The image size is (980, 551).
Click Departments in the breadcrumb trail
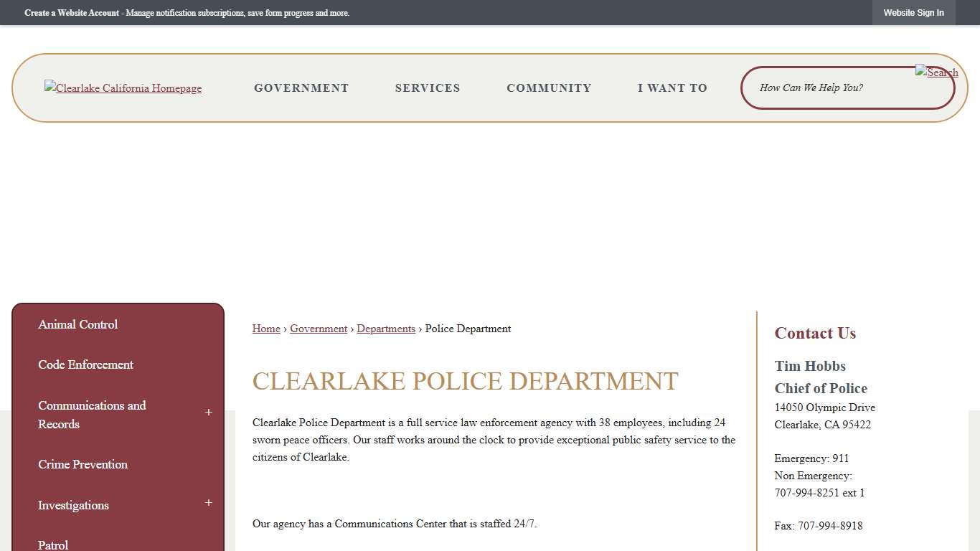click(x=386, y=329)
